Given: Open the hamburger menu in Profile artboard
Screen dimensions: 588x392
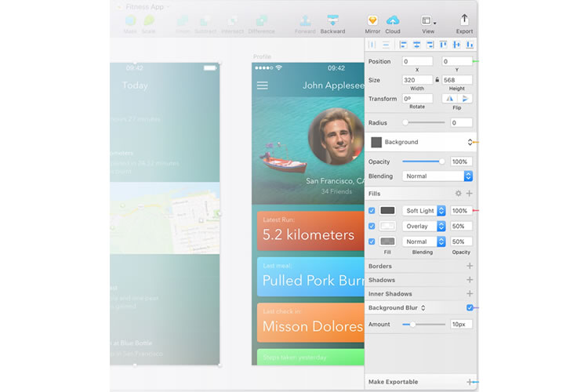Looking at the screenshot, I should click(262, 85).
